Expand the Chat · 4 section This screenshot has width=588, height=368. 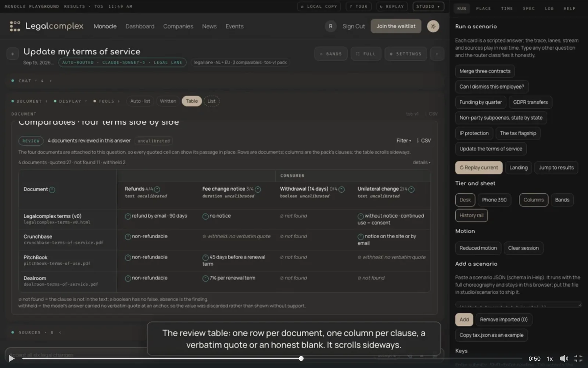(x=32, y=81)
